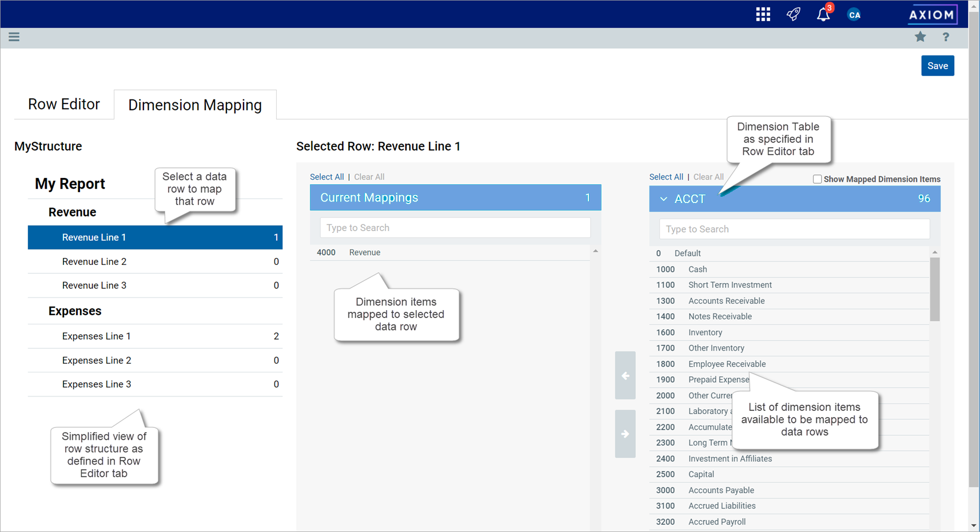
Task: Focus the Current Mappings search field
Action: click(455, 228)
